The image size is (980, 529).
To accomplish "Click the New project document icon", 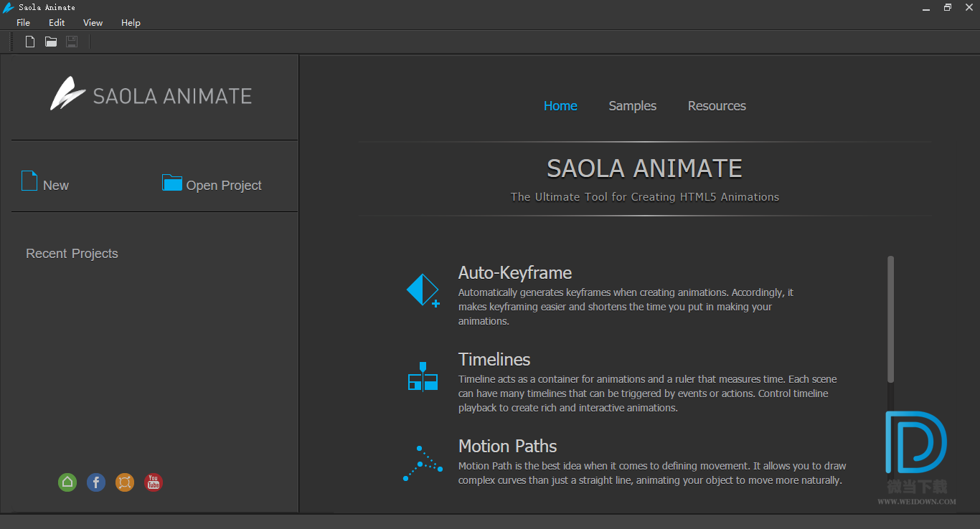I will click(x=29, y=181).
